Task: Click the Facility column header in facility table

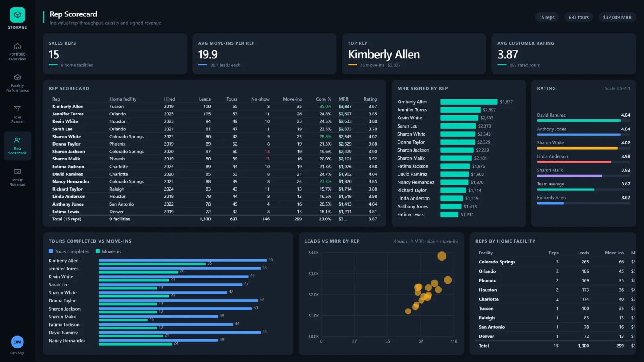Action: tap(485, 253)
